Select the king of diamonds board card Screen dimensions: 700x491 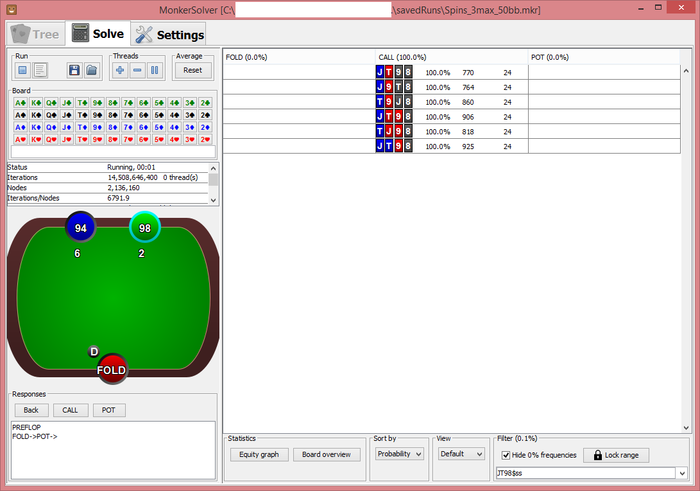36,127
